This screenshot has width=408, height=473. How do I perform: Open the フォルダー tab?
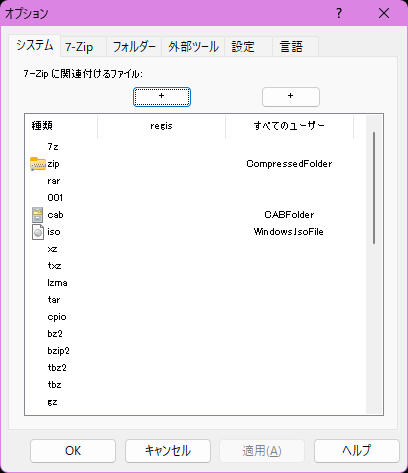(134, 47)
